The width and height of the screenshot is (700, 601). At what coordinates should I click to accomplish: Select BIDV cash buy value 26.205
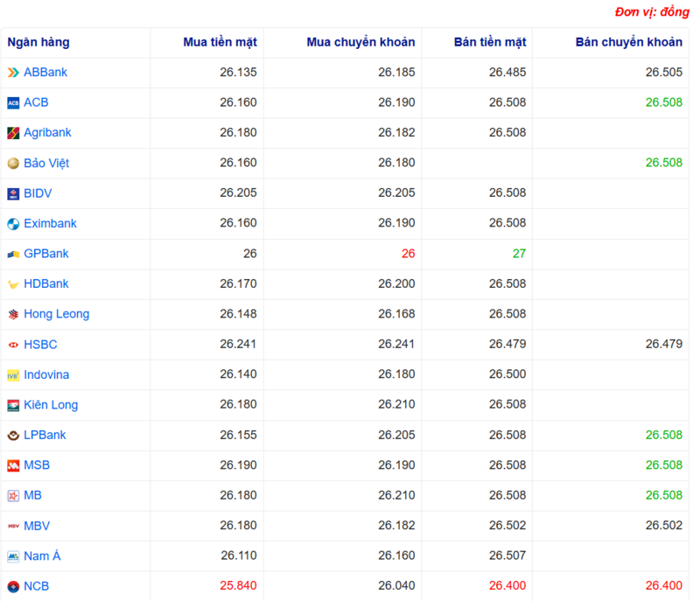(x=238, y=192)
